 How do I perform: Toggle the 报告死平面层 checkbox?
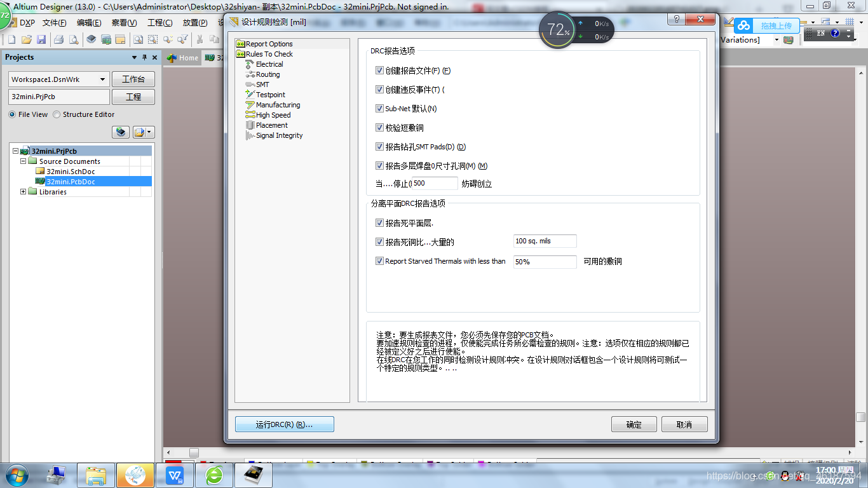click(x=379, y=223)
